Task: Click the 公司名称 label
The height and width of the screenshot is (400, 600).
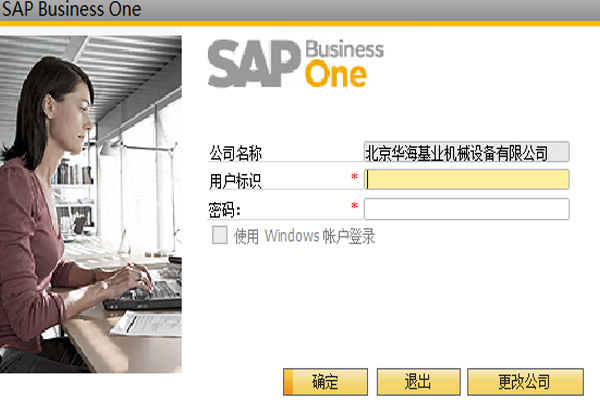Action: tap(235, 153)
